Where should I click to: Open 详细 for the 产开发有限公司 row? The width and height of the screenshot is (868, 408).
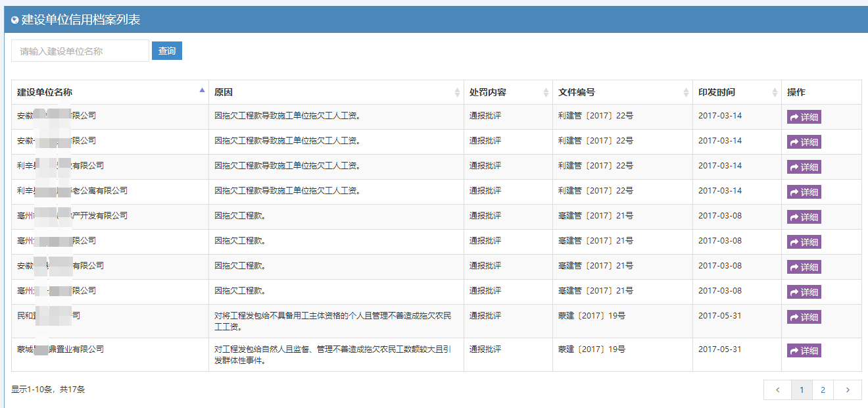(804, 217)
